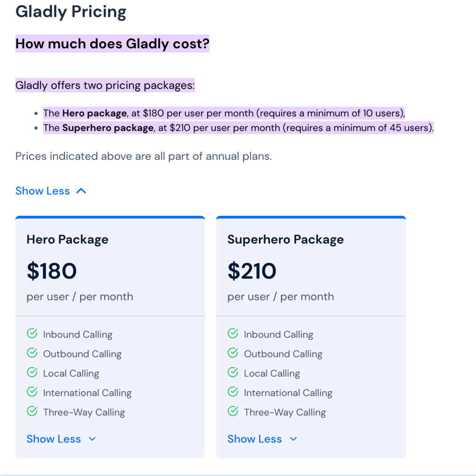Click the green checkmark beside Hero Inbound Calling
Viewport: 476px width, 476px height.
point(32,333)
